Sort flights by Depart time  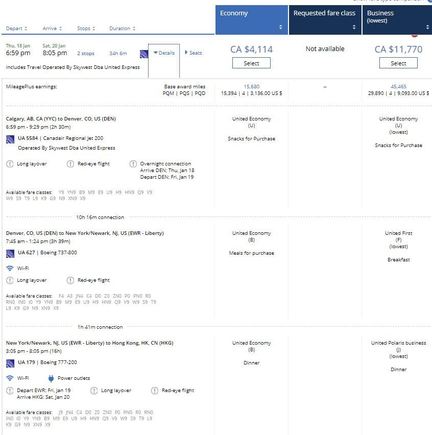16,28
